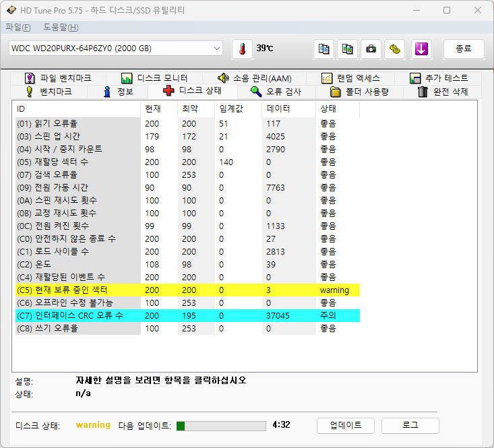Select the yellow (C5) 현재 보류 중인 섹터 row
Viewport: 494px width, 448px height.
[x=187, y=290]
